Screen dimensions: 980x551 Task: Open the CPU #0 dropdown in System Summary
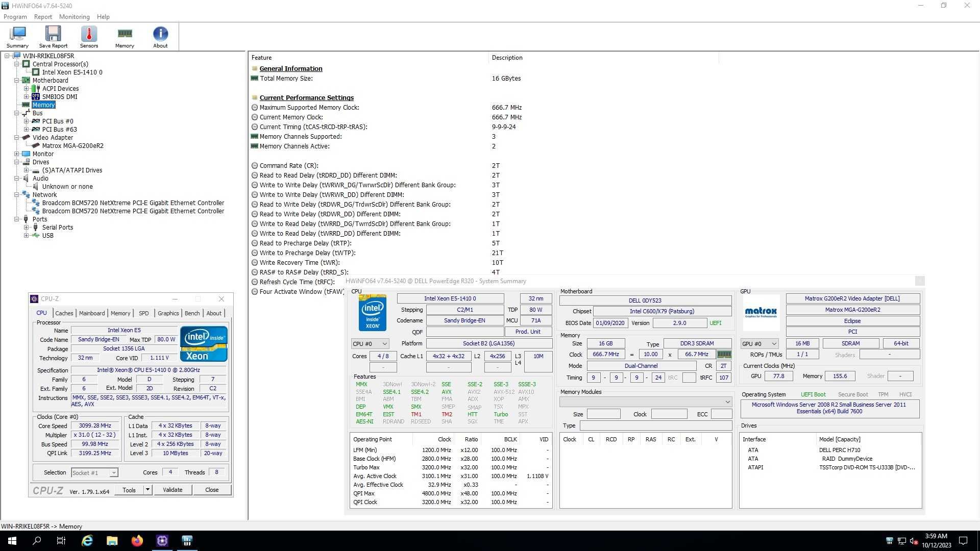coord(370,344)
